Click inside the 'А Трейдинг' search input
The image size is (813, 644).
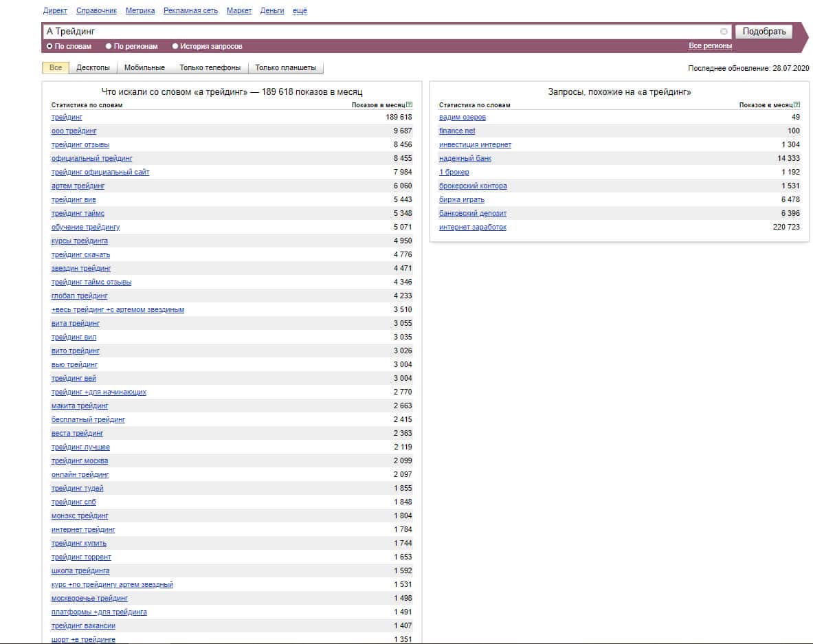pyautogui.click(x=378, y=32)
